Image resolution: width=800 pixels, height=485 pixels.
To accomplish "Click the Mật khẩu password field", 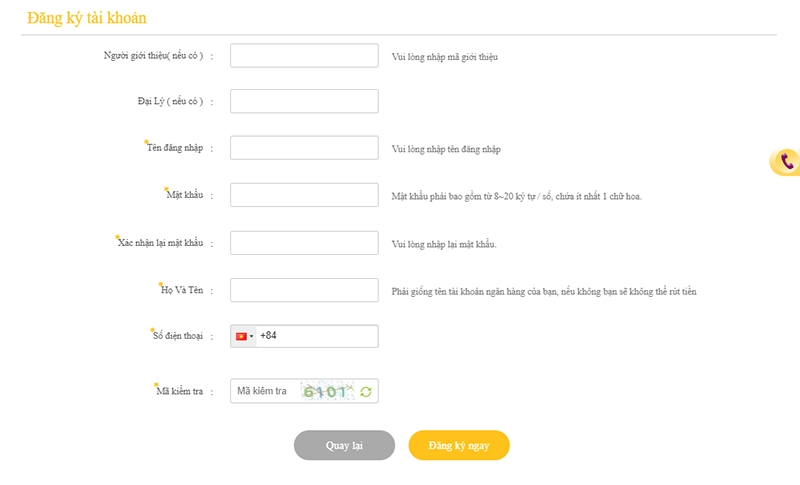I will click(304, 195).
